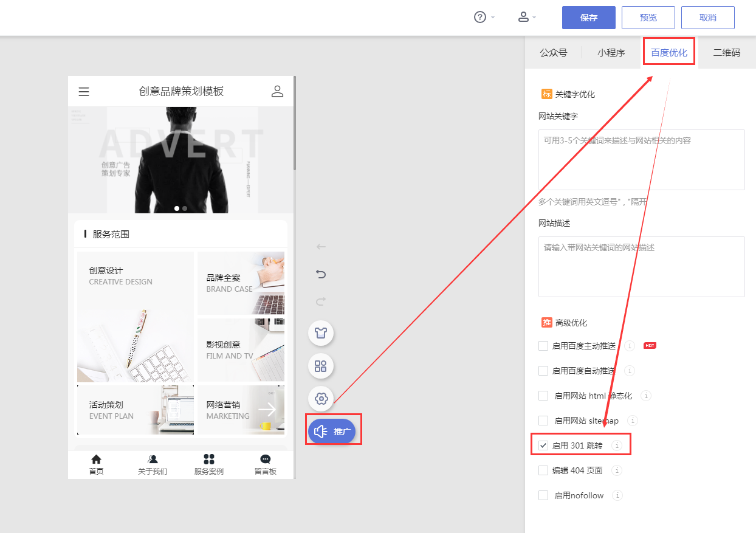This screenshot has height=533, width=756.
Task: Open the 品牌全案 BRAND CASE tile
Action: 241,283
